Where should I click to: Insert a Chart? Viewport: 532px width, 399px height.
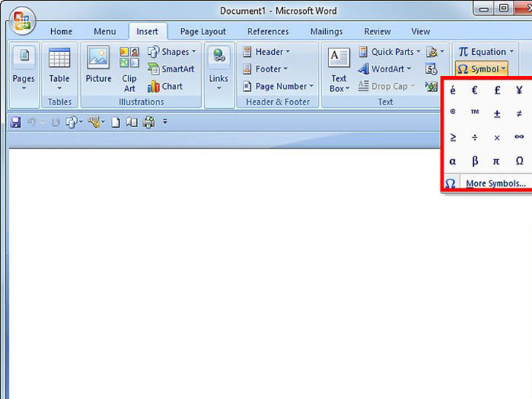(165, 86)
